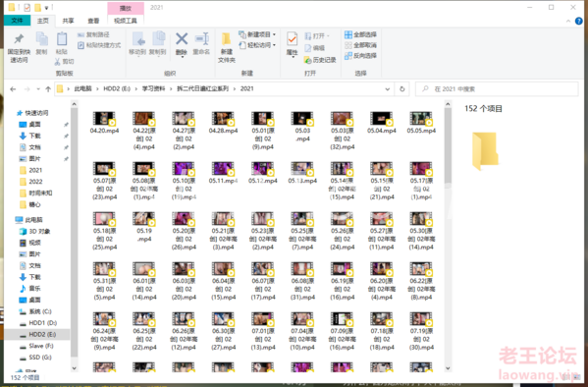Switch to the View (查看) ribbon tab
Viewport: 588px width, 387px height.
(x=93, y=21)
